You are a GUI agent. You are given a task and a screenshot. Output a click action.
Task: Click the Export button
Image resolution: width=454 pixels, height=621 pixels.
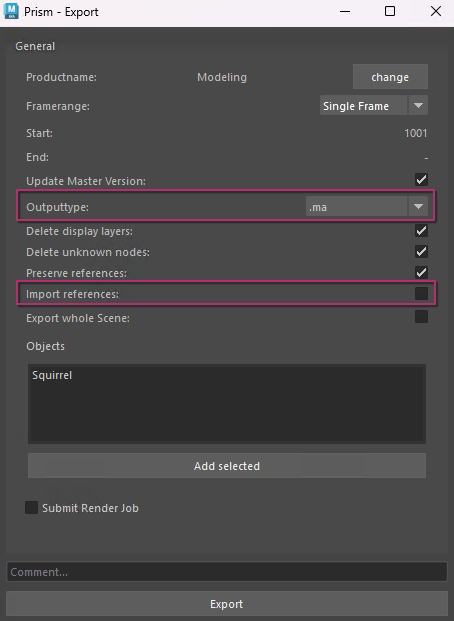click(227, 604)
